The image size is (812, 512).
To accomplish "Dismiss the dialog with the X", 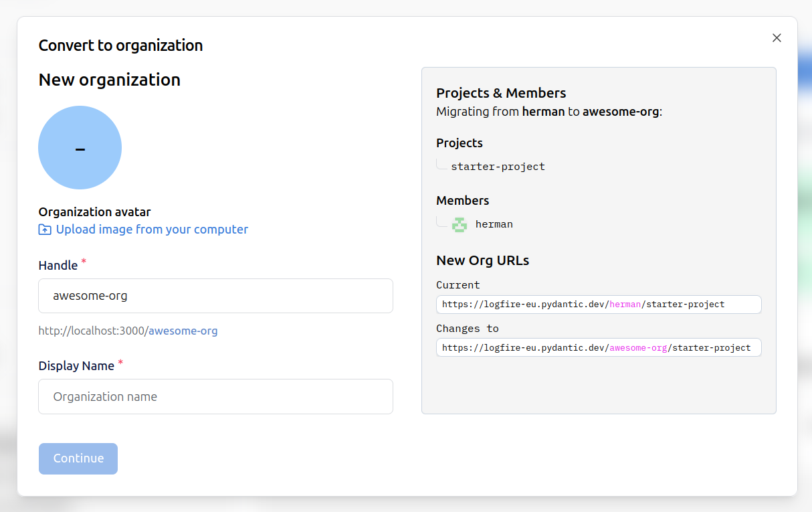I will (x=777, y=38).
